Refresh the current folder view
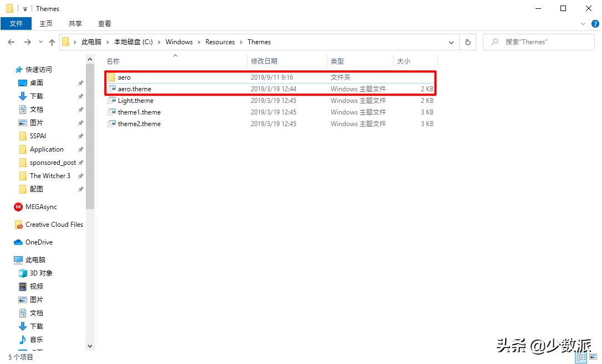Image resolution: width=602 pixels, height=364 pixels. click(467, 41)
